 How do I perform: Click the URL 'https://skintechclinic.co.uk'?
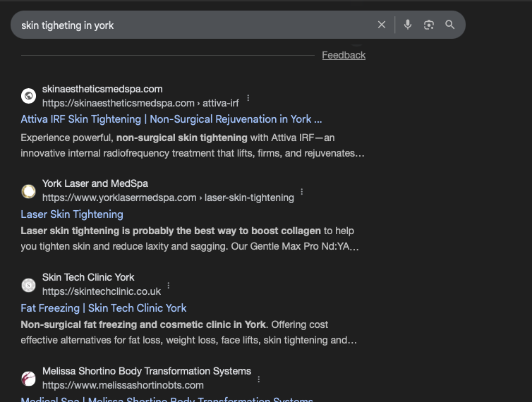102,291
